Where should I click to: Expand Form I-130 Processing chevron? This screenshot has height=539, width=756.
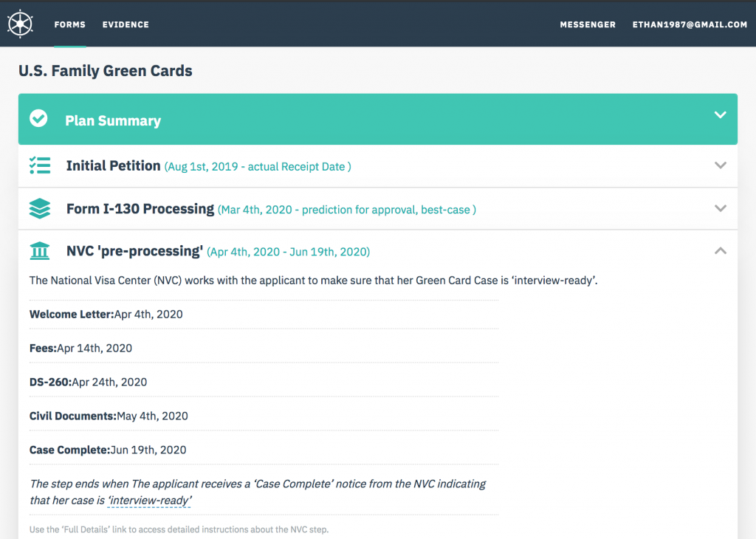pyautogui.click(x=721, y=208)
